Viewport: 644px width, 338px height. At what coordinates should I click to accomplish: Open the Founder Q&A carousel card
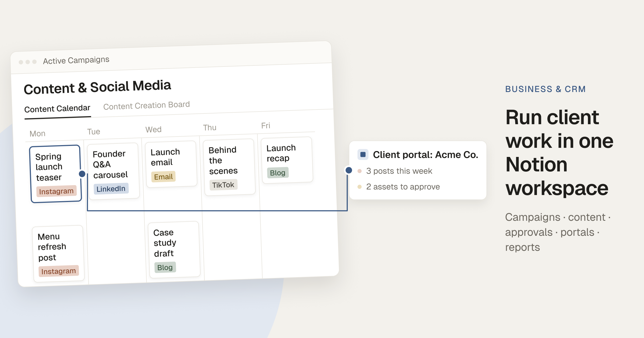114,171
